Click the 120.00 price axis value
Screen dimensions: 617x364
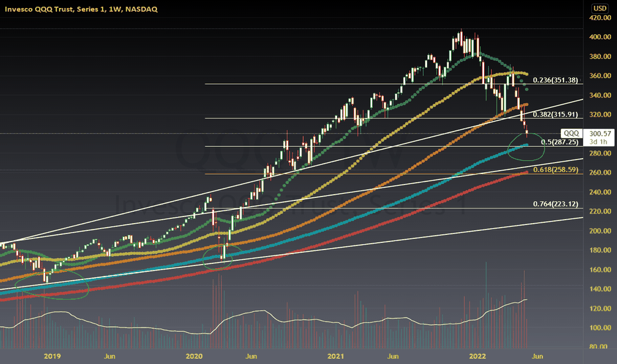tap(600, 308)
